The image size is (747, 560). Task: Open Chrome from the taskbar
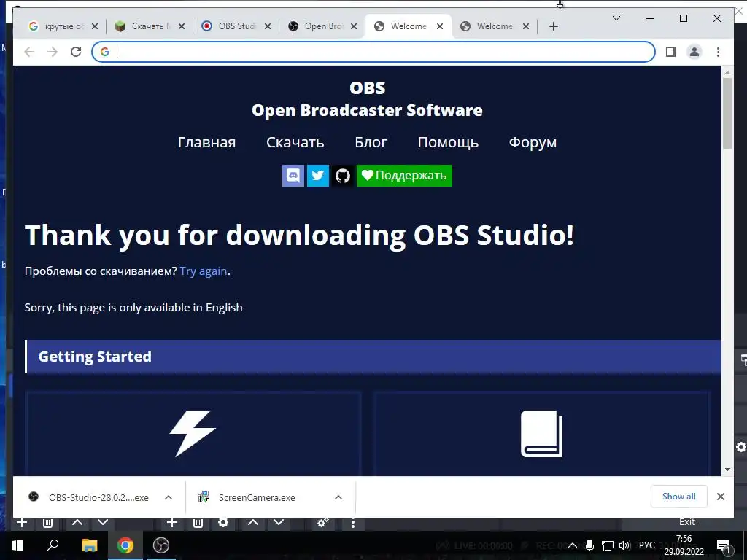click(125, 545)
